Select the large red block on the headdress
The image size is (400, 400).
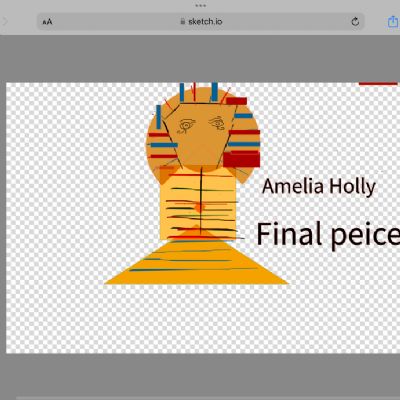(x=241, y=159)
